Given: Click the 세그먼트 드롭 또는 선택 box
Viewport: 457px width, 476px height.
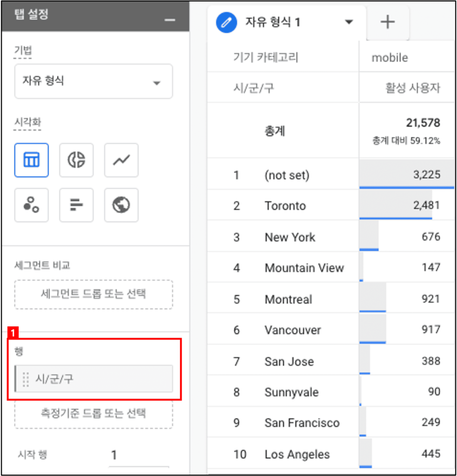Looking at the screenshot, I should click(x=93, y=294).
